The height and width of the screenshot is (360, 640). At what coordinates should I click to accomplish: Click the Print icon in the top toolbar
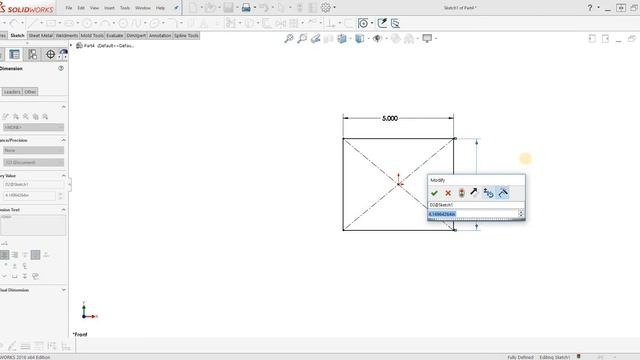click(x=246, y=7)
